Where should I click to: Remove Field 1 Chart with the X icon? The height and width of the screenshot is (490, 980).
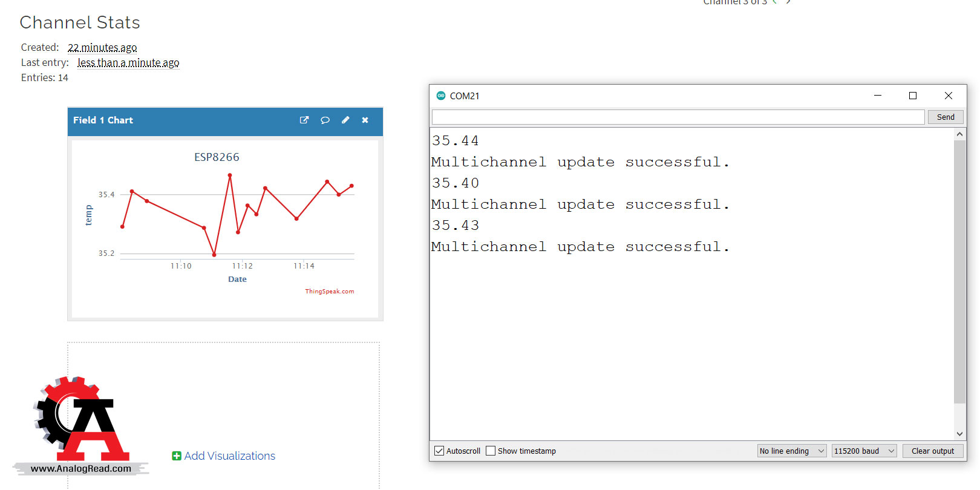pos(365,120)
